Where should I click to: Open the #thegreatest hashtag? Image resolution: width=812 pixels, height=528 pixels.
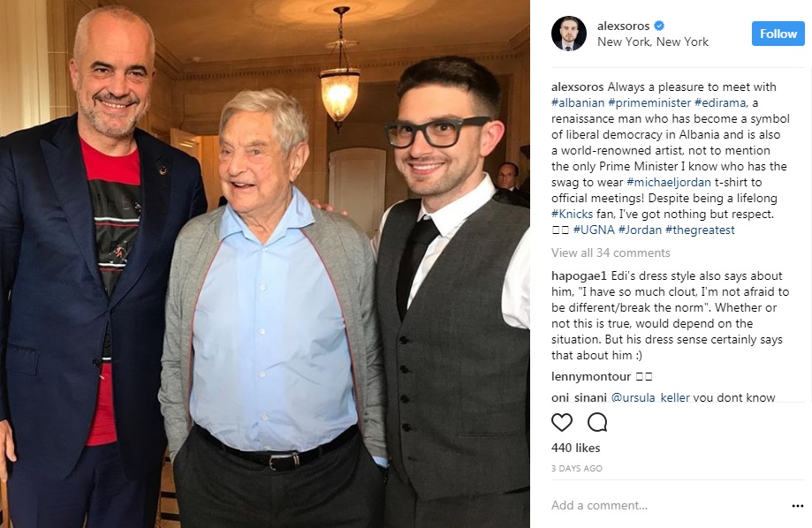(x=700, y=230)
